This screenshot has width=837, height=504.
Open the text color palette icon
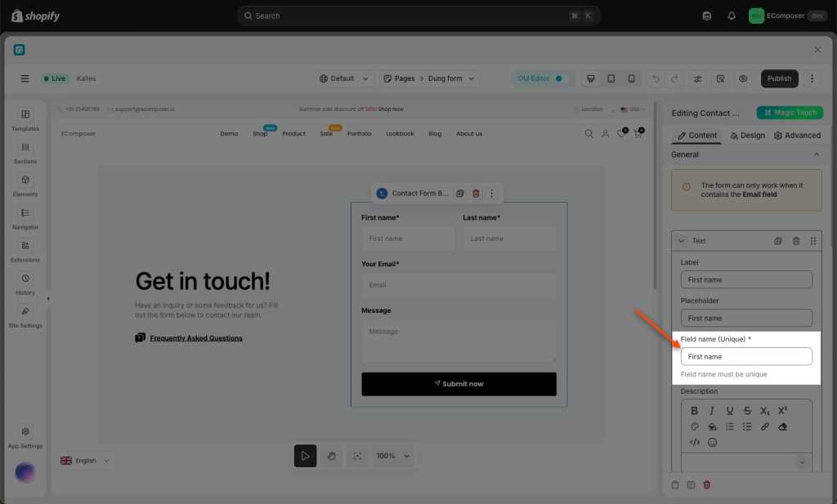click(x=695, y=426)
